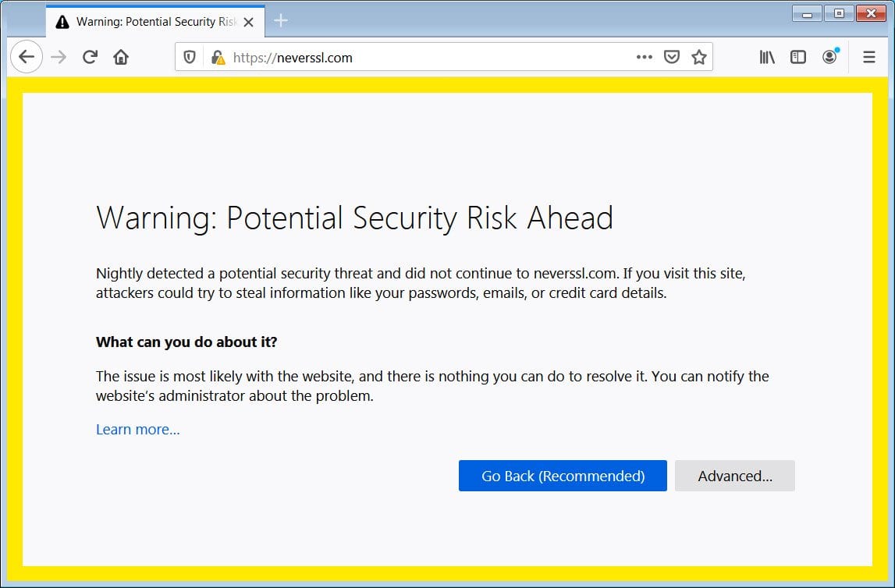Select the Warning: Potential Security Risk tab

click(148, 21)
